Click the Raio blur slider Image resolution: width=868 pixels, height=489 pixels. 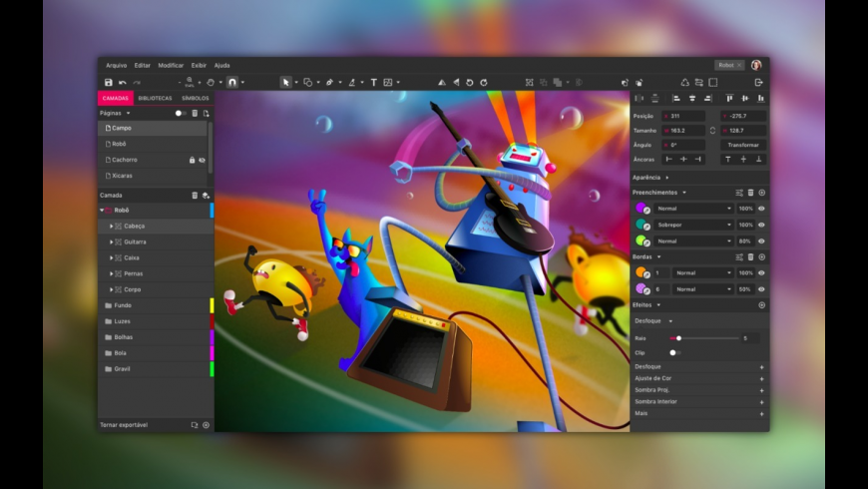click(704, 338)
